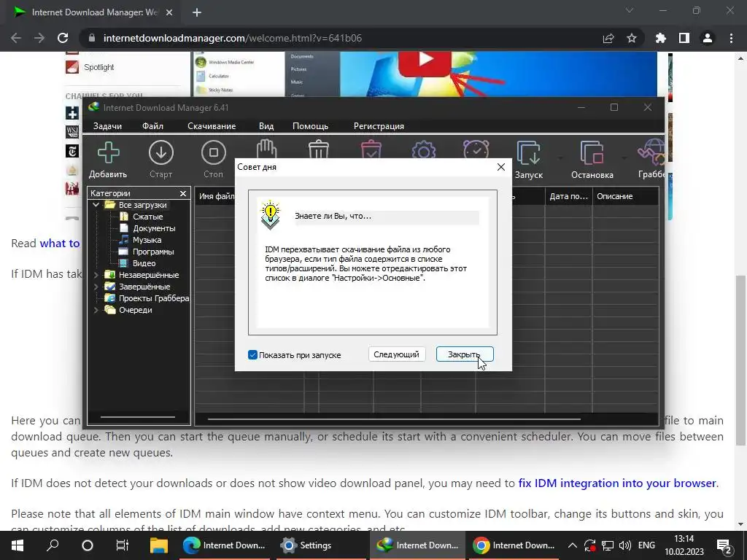747x560 pixels.
Task: Expand the Незавершённые tree node
Action: (x=96, y=275)
